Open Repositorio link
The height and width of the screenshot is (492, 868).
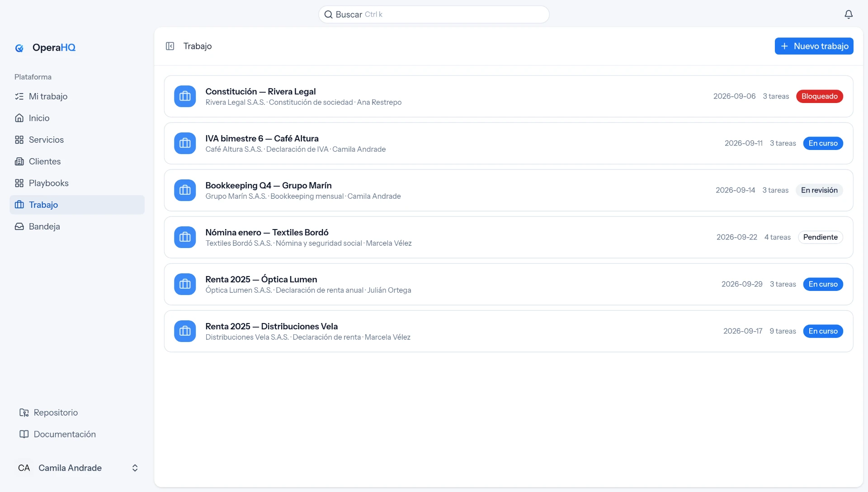pyautogui.click(x=77, y=412)
